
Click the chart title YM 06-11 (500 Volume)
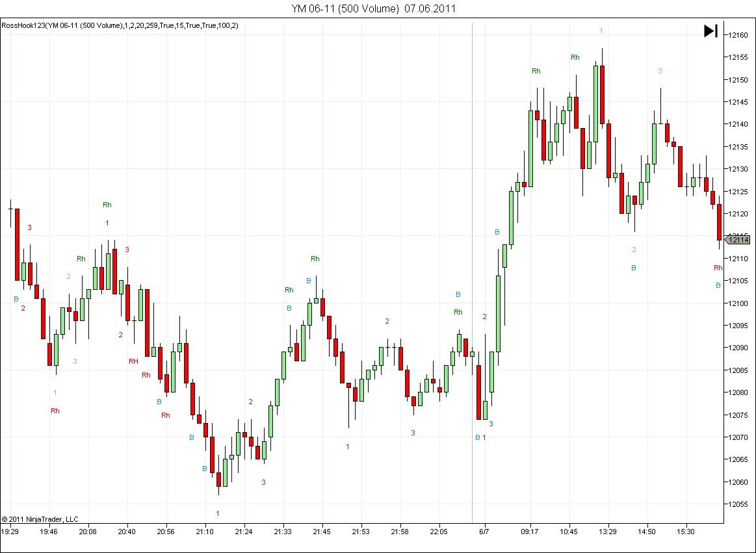pyautogui.click(x=345, y=8)
